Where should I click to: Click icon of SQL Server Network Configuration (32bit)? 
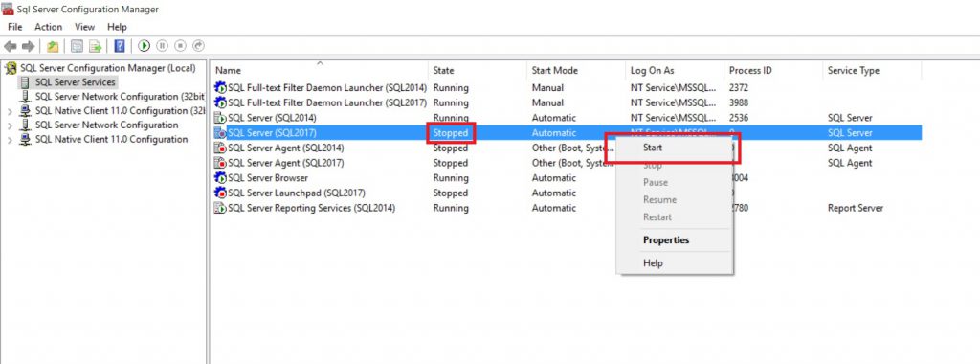click(25, 97)
